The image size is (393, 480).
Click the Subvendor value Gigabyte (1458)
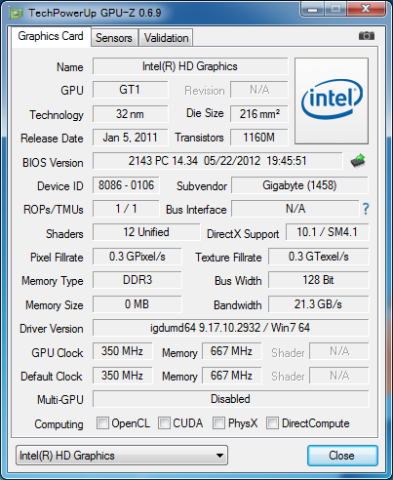click(x=300, y=185)
